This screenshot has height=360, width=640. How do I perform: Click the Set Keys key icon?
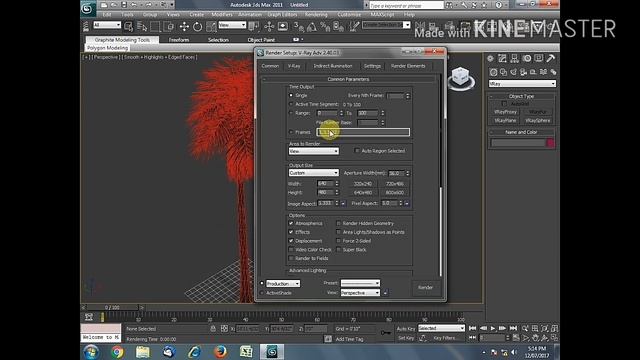pos(385,333)
